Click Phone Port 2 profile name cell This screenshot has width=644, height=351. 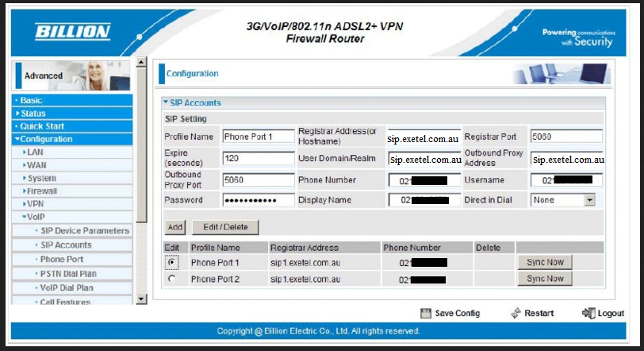click(215, 279)
